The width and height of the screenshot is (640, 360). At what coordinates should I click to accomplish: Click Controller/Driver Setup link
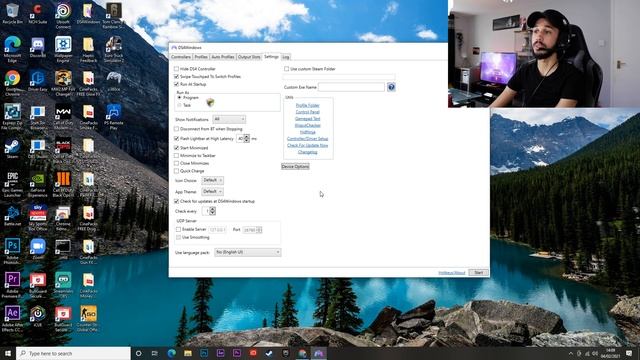click(x=308, y=139)
